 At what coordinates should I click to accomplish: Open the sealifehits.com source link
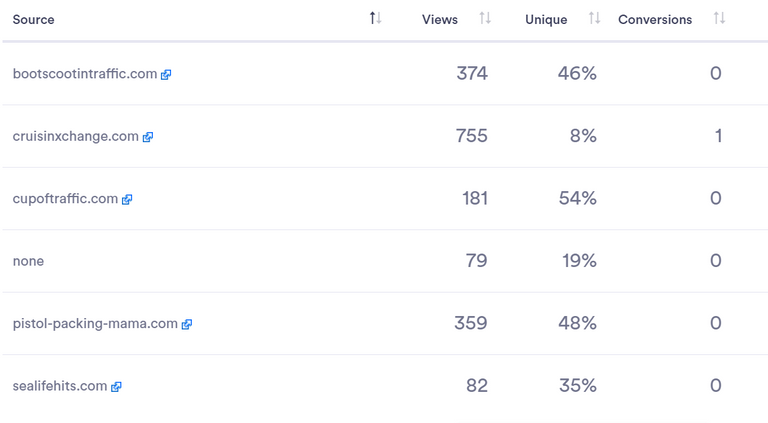(x=60, y=386)
